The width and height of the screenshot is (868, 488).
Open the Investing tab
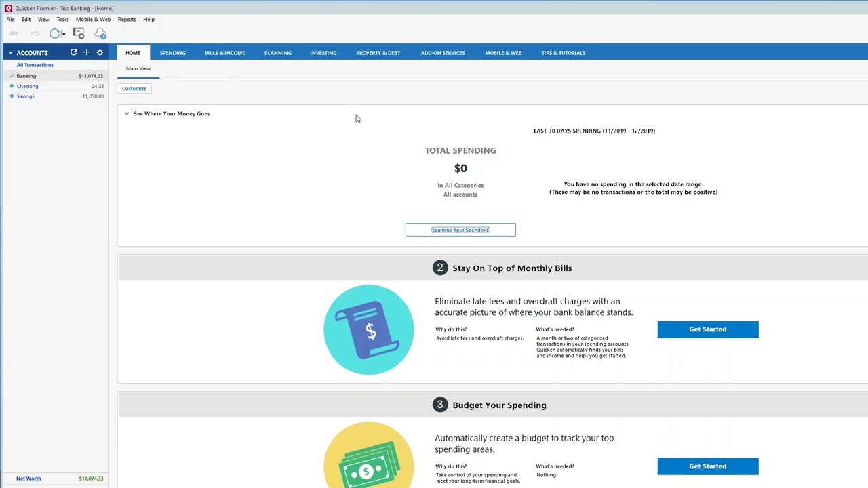(323, 52)
